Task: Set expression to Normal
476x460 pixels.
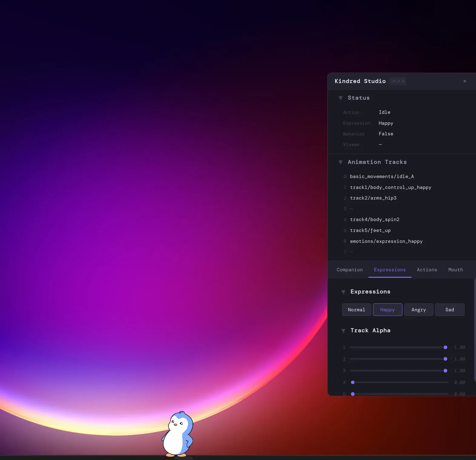Action: pos(356,310)
